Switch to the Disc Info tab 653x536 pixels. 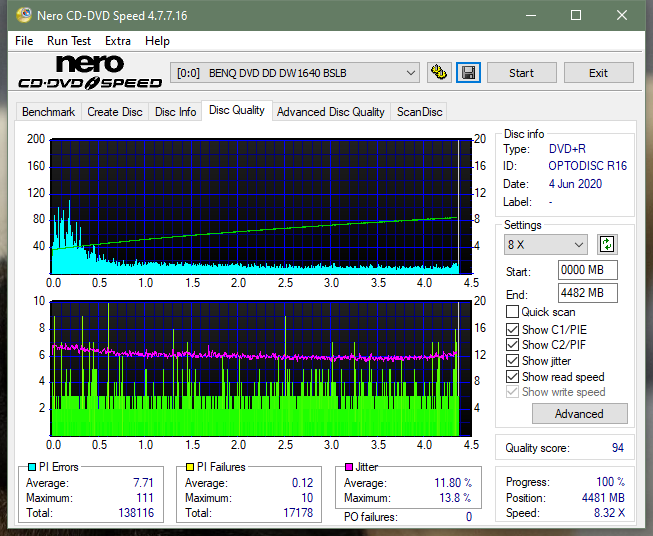coord(175,112)
